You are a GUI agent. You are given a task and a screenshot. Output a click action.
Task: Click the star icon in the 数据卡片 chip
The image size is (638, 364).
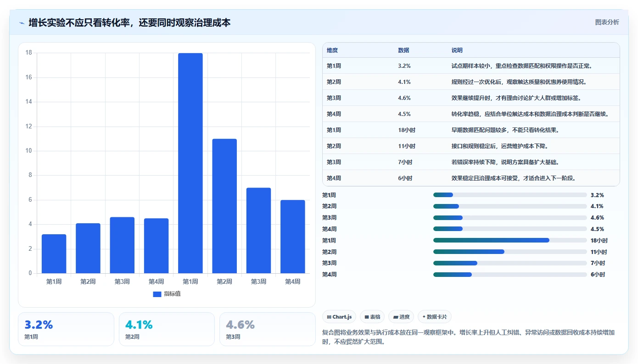coord(424,317)
